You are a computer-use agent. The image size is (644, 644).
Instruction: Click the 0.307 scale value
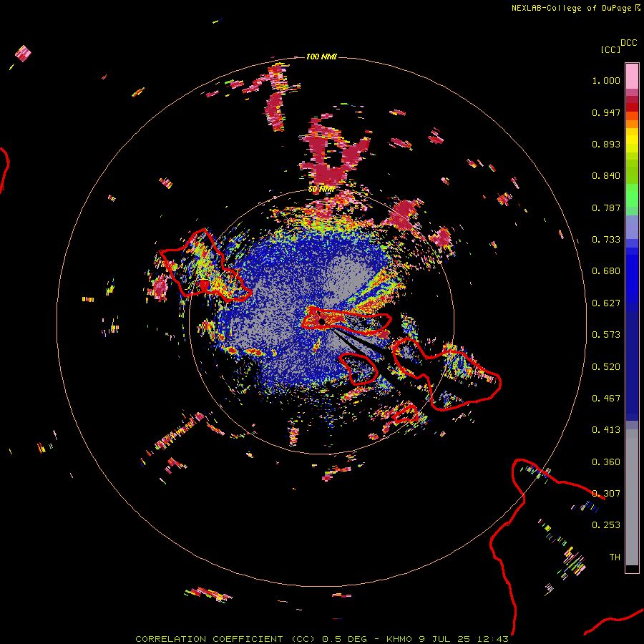click(606, 494)
